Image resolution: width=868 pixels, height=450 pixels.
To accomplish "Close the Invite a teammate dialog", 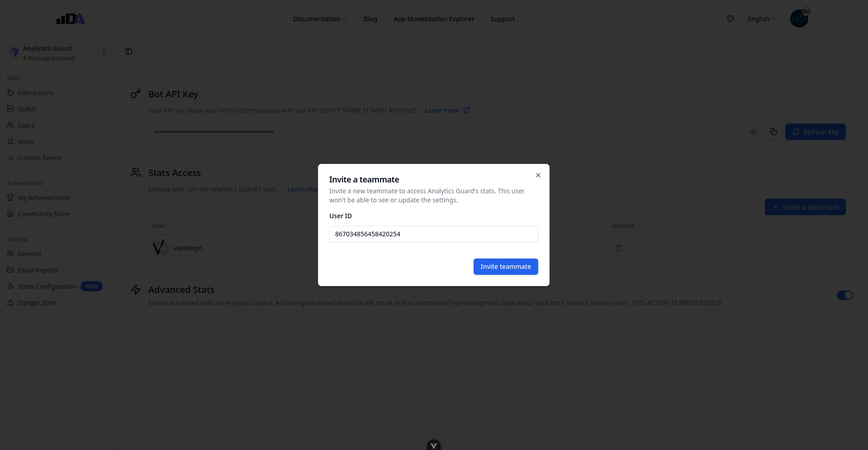I will pos(538,175).
